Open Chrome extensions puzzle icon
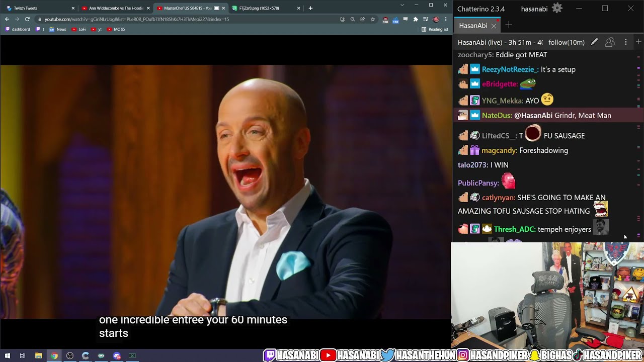 point(416,19)
